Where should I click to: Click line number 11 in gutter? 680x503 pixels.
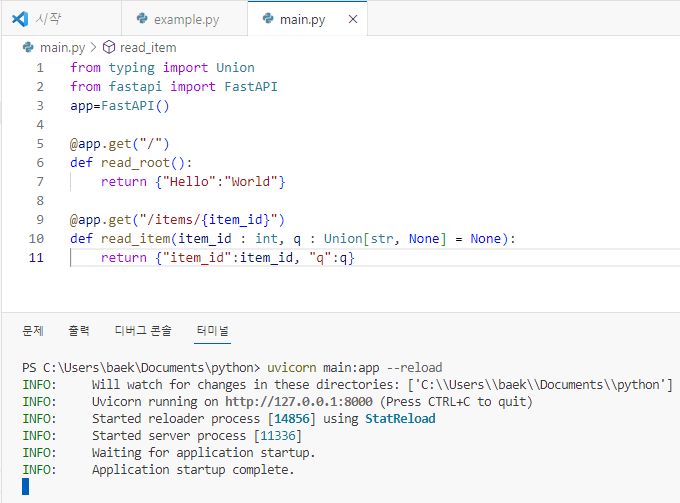[x=36, y=258]
